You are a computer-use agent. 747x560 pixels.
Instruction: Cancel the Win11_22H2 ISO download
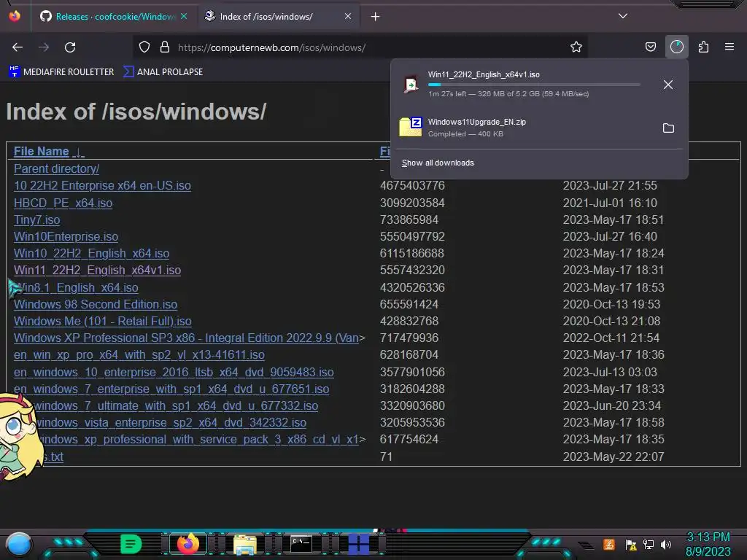[x=668, y=85]
